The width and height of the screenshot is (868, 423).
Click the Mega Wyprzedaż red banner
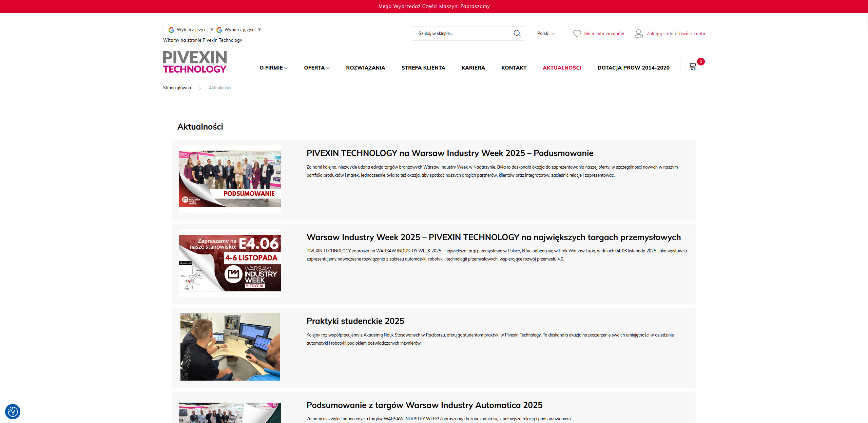click(434, 6)
